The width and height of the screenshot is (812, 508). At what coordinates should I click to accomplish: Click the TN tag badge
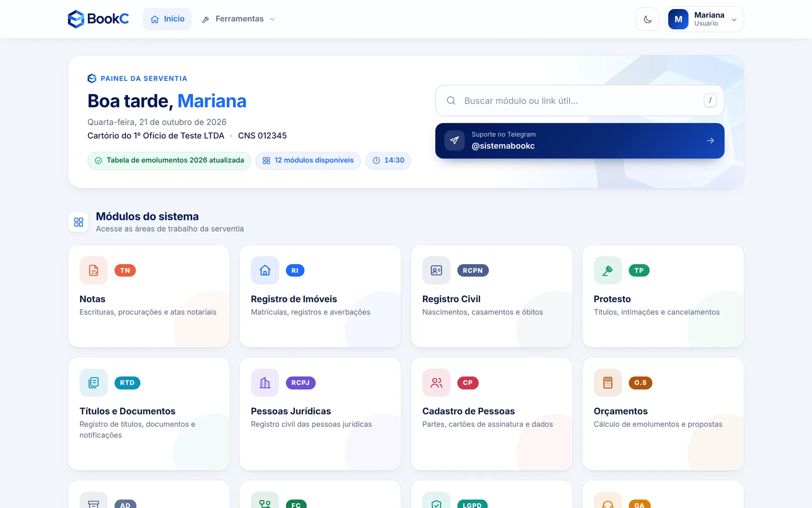[x=125, y=270]
